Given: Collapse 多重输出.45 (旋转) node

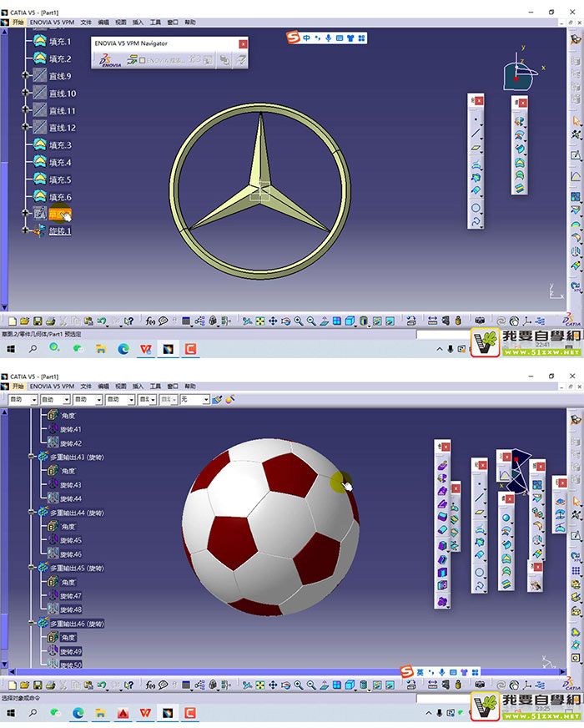Looking at the screenshot, I should (x=31, y=568).
